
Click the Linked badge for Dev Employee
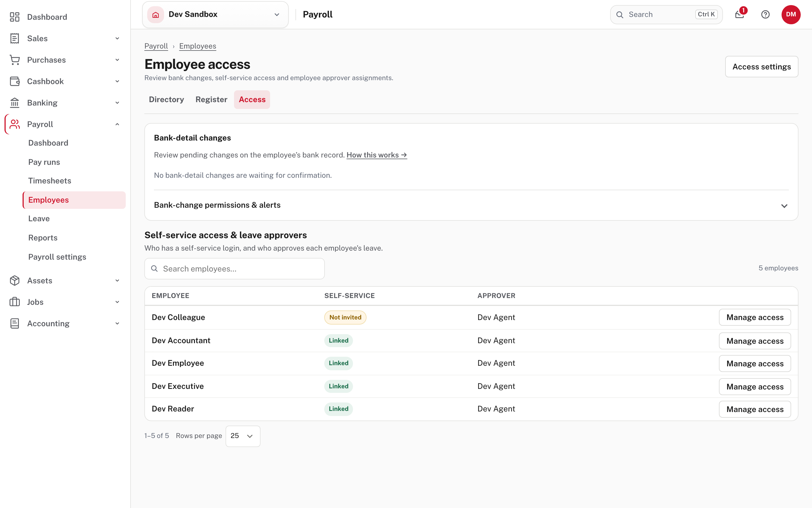339,363
